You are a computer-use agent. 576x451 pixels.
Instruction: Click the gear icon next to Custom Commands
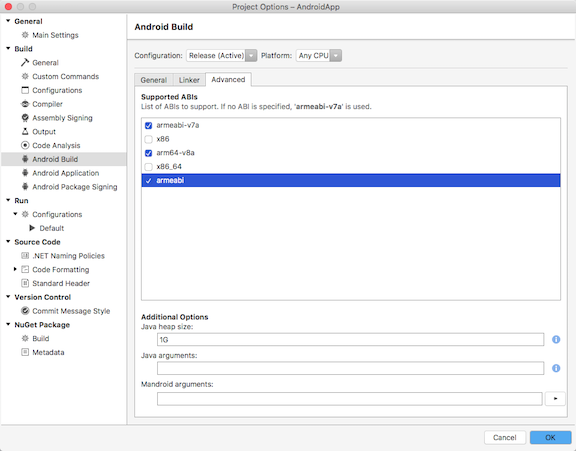coord(25,76)
